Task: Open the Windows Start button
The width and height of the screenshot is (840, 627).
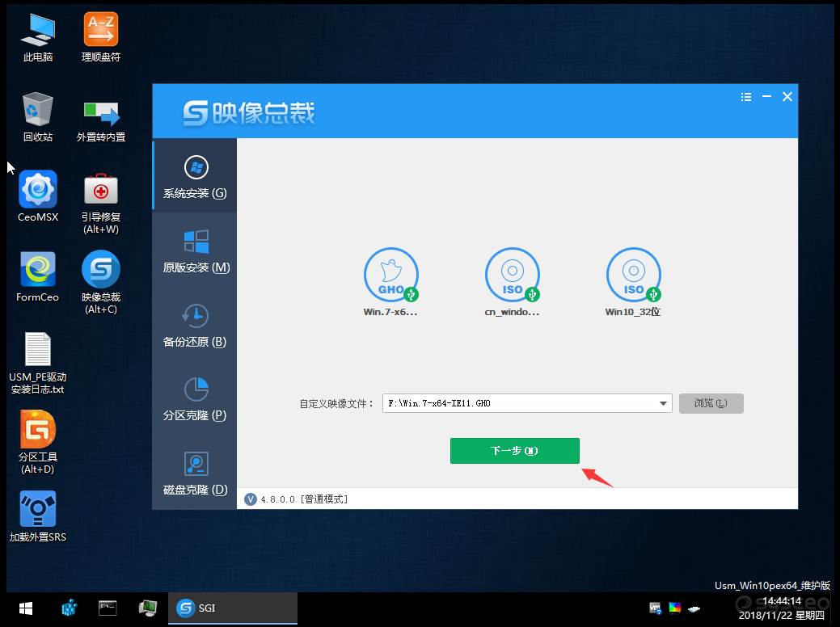Action: 26,608
